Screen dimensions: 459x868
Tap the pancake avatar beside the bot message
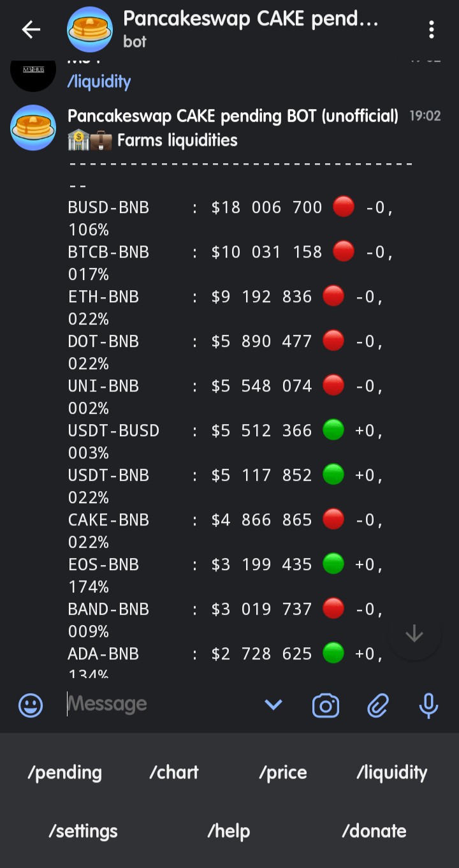[x=33, y=128]
